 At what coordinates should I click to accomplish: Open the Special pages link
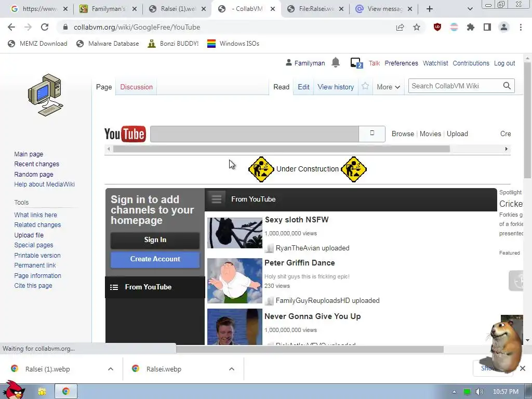(x=34, y=245)
